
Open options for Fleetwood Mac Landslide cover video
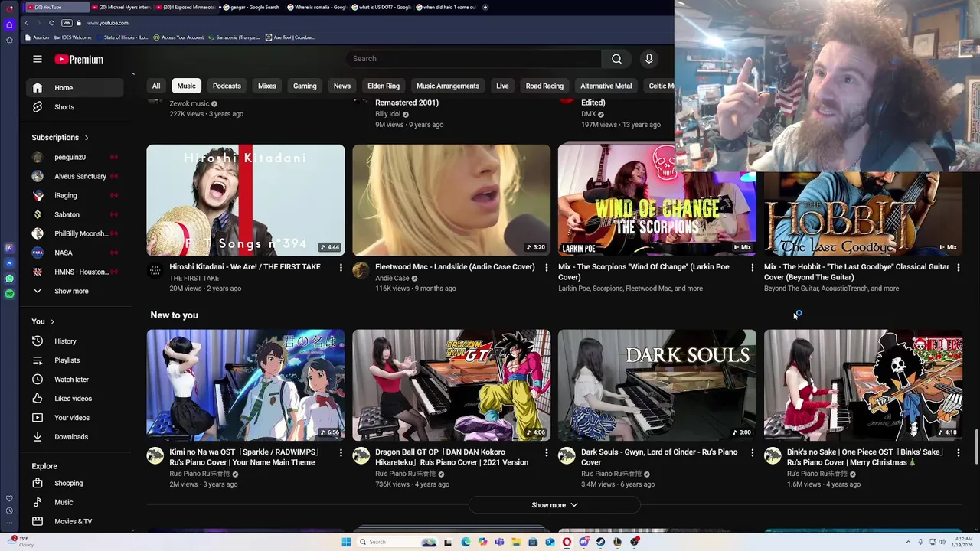546,267
